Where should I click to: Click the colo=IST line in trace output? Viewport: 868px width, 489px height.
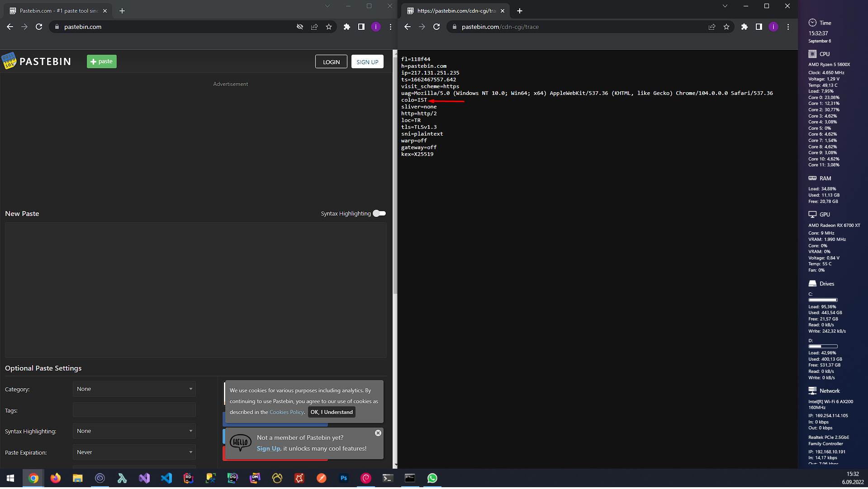(414, 100)
